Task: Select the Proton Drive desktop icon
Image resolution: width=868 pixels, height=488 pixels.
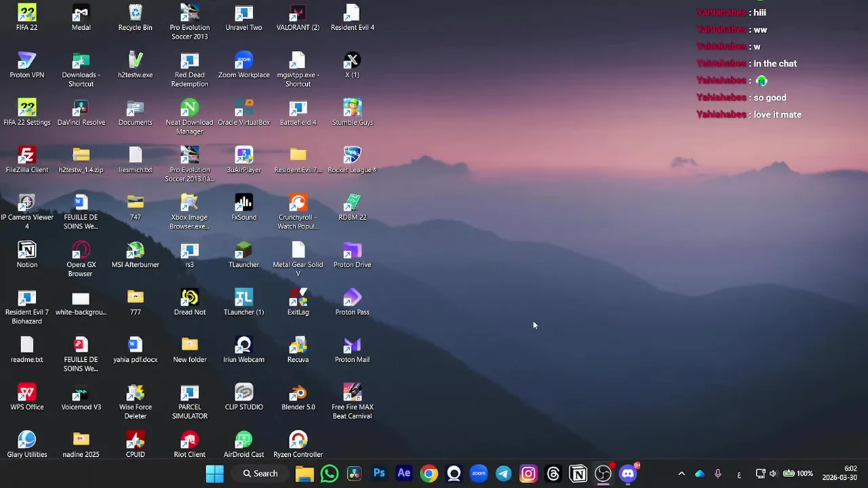Action: pyautogui.click(x=352, y=255)
